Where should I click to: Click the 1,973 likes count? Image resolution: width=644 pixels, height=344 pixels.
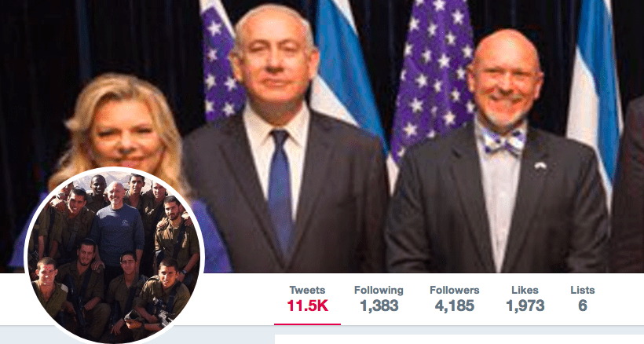[525, 306]
